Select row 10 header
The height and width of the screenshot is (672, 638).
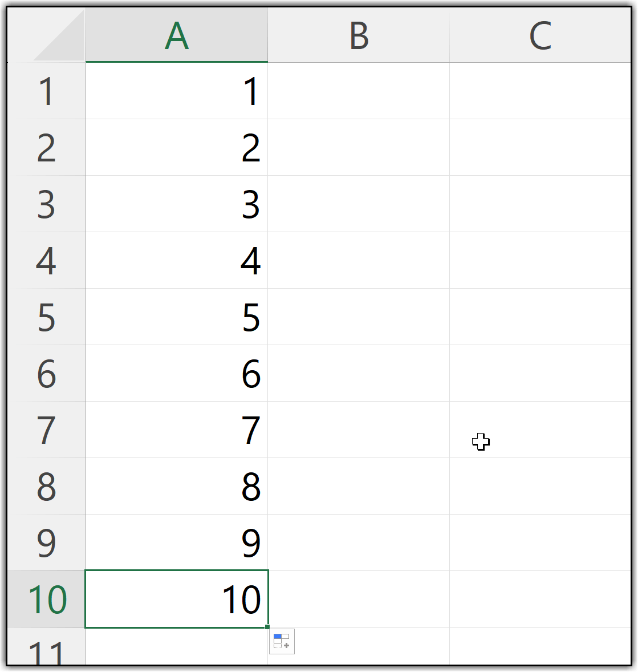pos(46,599)
